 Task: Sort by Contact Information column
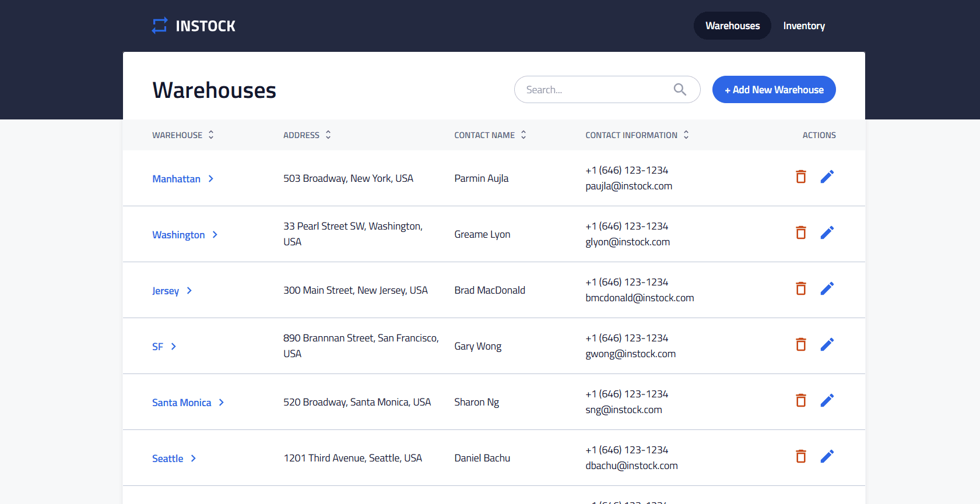point(686,135)
